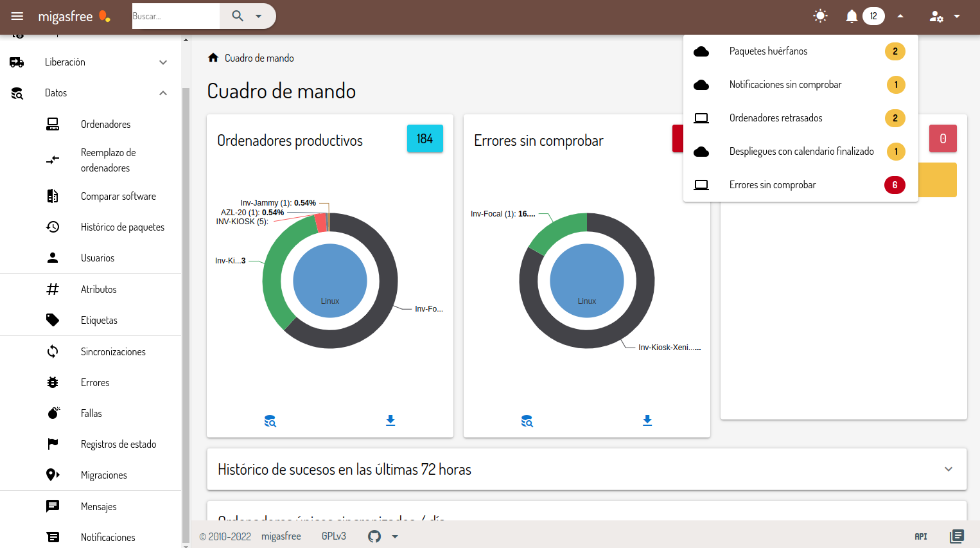Click the Atributos hash icon
The height and width of the screenshot is (548, 980).
(53, 289)
